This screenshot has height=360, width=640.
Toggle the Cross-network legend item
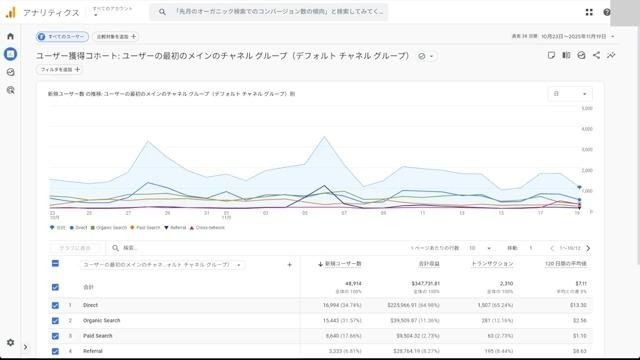[207, 228]
